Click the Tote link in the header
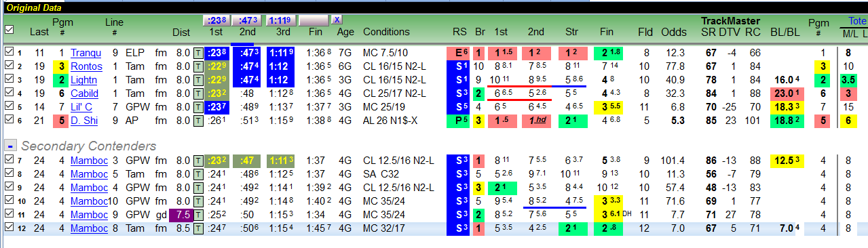The width and height of the screenshot is (868, 248). click(x=858, y=21)
